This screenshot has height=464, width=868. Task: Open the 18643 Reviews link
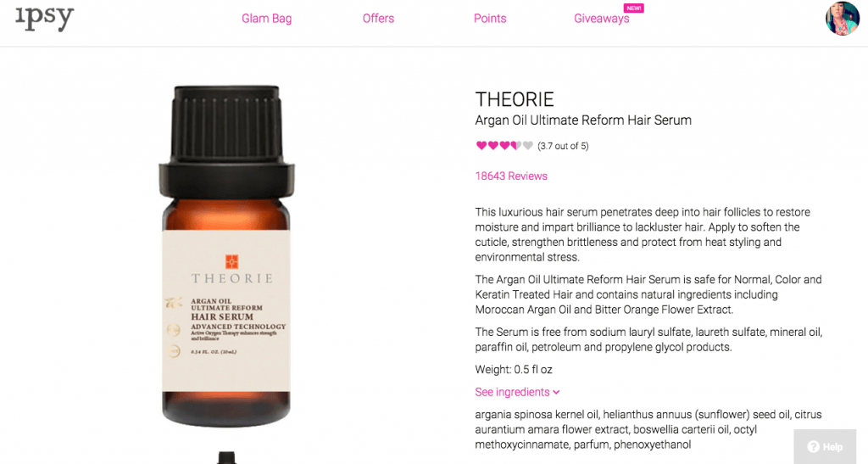(511, 176)
